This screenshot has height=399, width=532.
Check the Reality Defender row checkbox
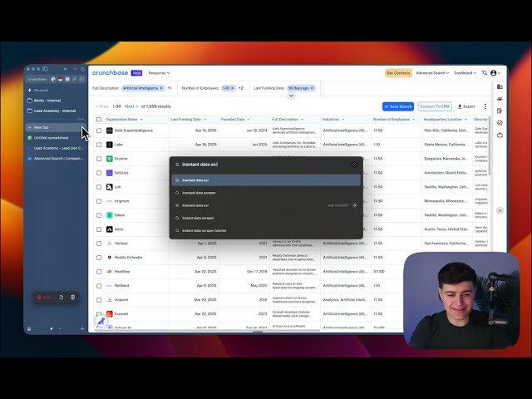pos(99,258)
